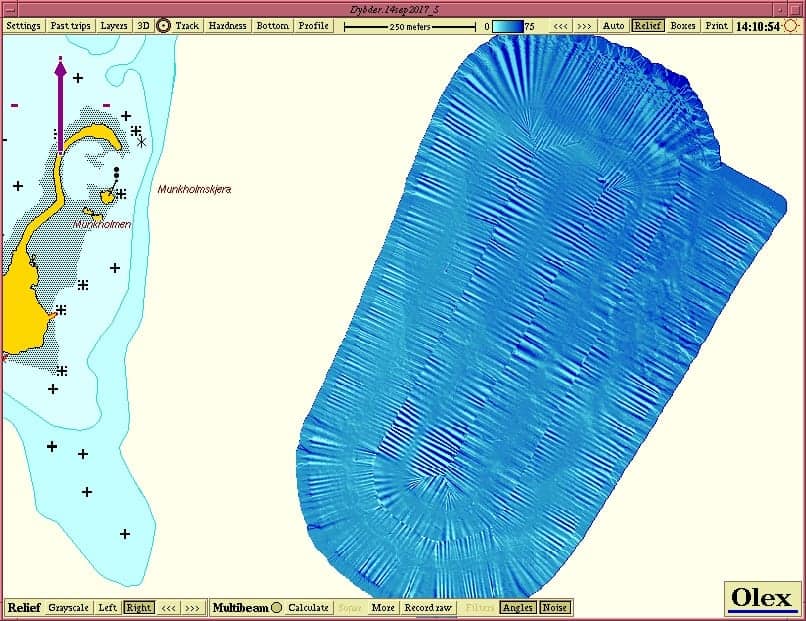Click the ship position circle icon
This screenshot has height=621, width=806.
tap(163, 26)
